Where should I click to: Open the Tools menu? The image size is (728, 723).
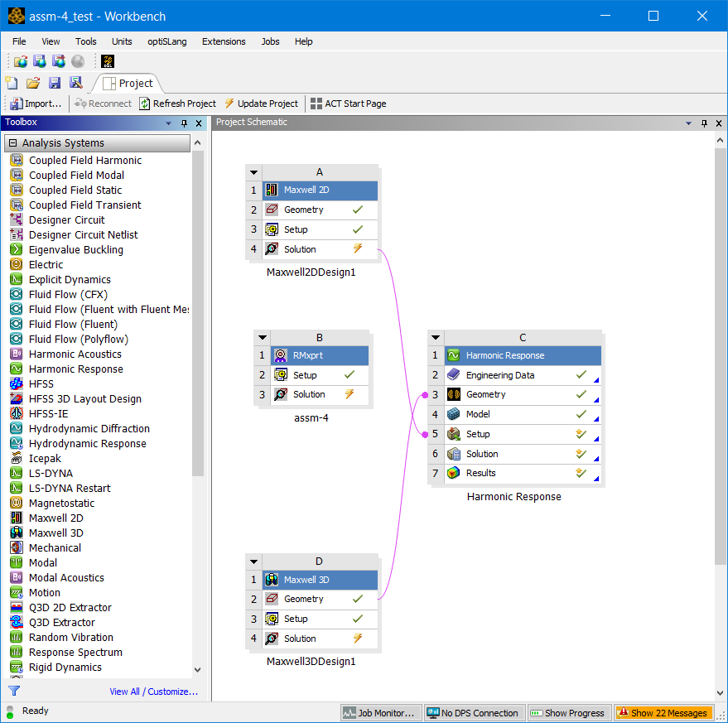point(86,41)
